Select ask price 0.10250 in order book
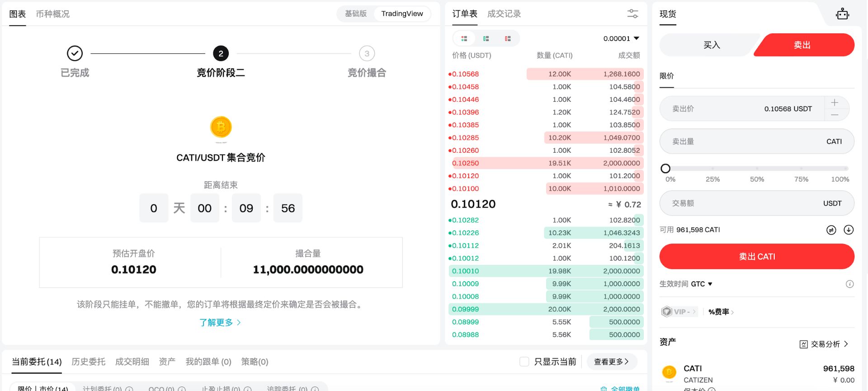 [465, 163]
